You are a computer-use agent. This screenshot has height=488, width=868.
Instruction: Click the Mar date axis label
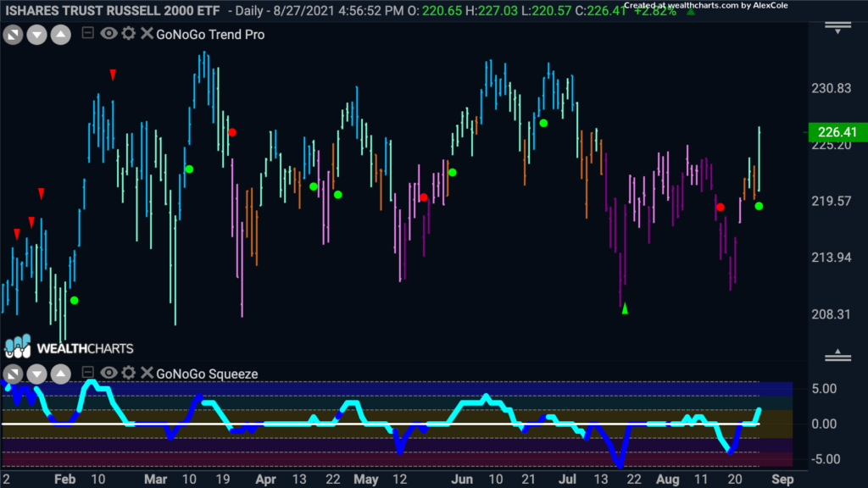(x=156, y=480)
